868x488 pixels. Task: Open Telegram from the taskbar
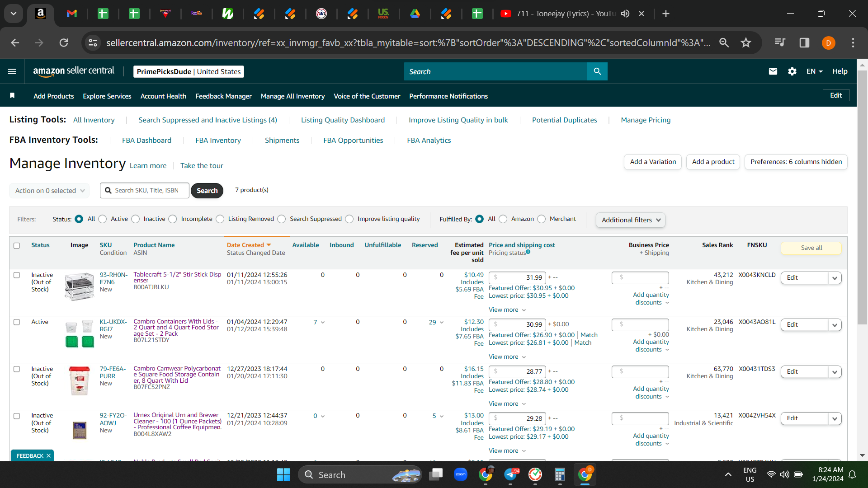(x=510, y=474)
